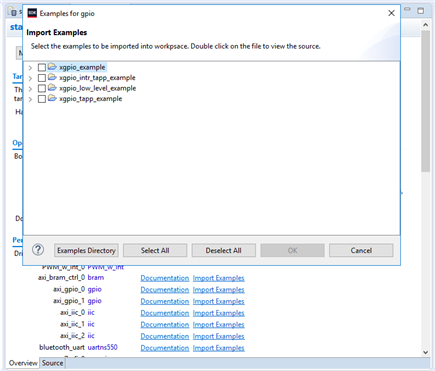The height and width of the screenshot is (371, 435).
Task: Open dialog help question mark icon
Action: [x=38, y=250]
